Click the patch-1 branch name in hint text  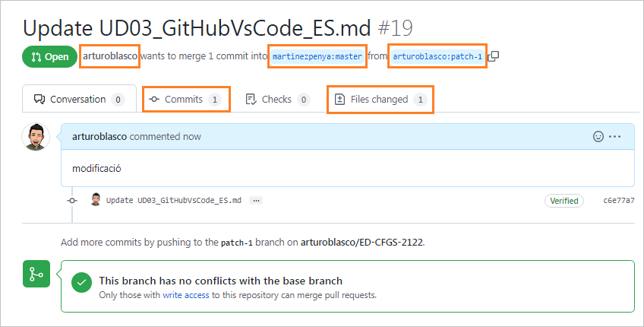(237, 243)
